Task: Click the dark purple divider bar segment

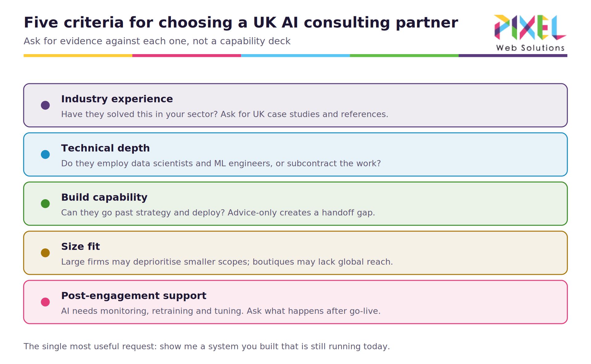Action: pos(513,56)
